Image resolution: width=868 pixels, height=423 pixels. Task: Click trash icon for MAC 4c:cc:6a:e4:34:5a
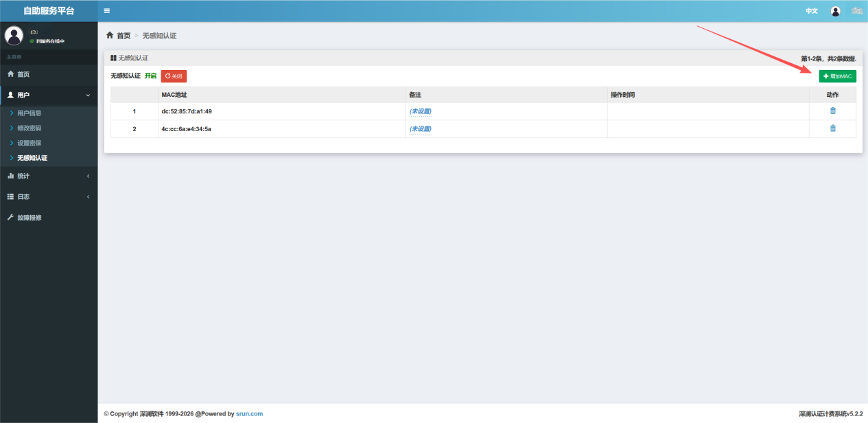point(832,128)
